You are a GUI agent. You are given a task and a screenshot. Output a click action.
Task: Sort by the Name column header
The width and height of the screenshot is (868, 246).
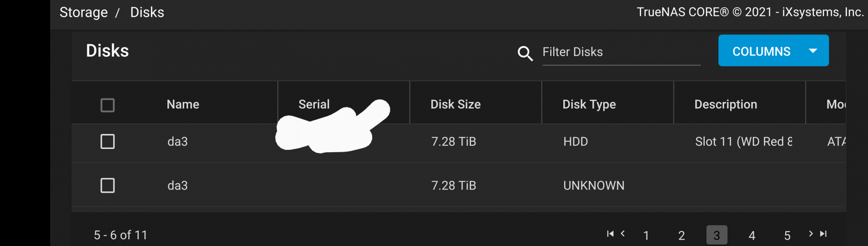coord(183,104)
